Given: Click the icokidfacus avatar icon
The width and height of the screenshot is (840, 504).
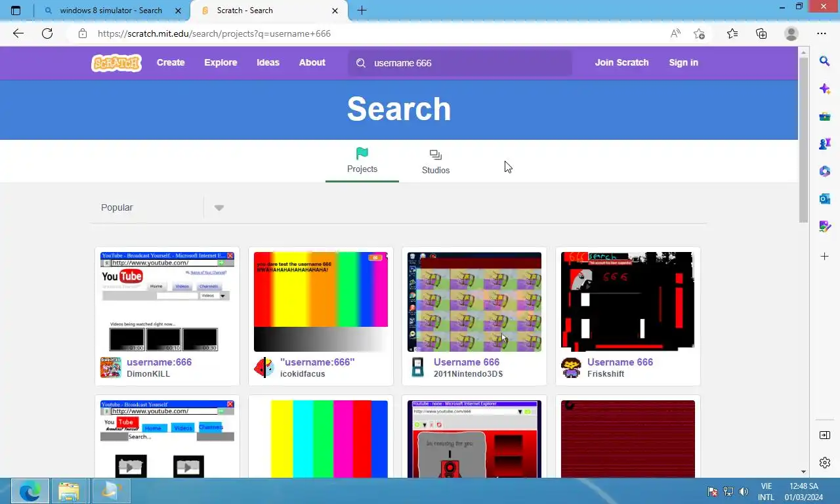Looking at the screenshot, I should point(264,367).
